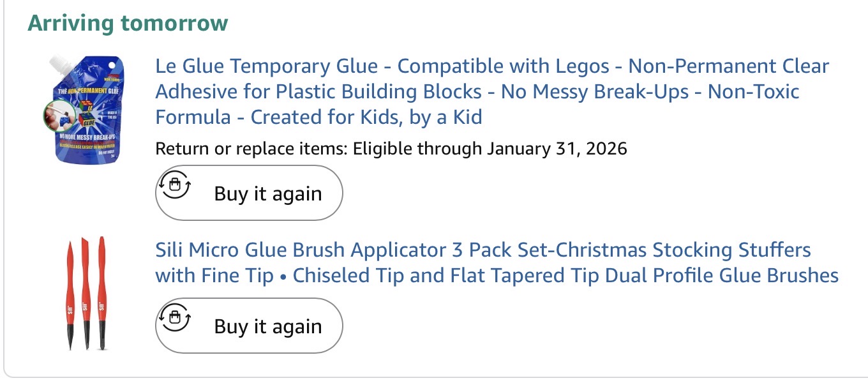This screenshot has width=868, height=385.
Task: Open the Sili glue brushes product image
Action: tap(87, 294)
